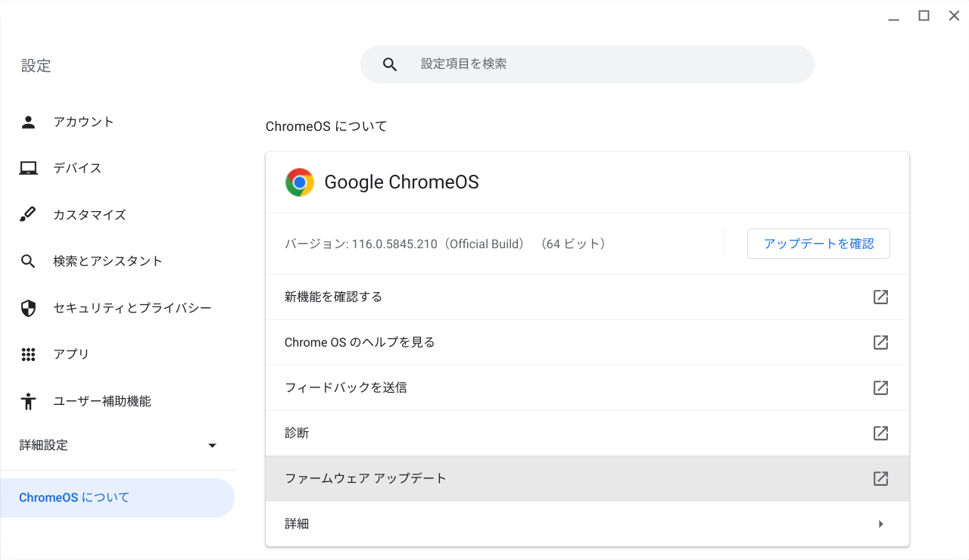Select the ユーザー補助機能 accessibility icon
Viewport: 969px width, 560px height.
(28, 401)
